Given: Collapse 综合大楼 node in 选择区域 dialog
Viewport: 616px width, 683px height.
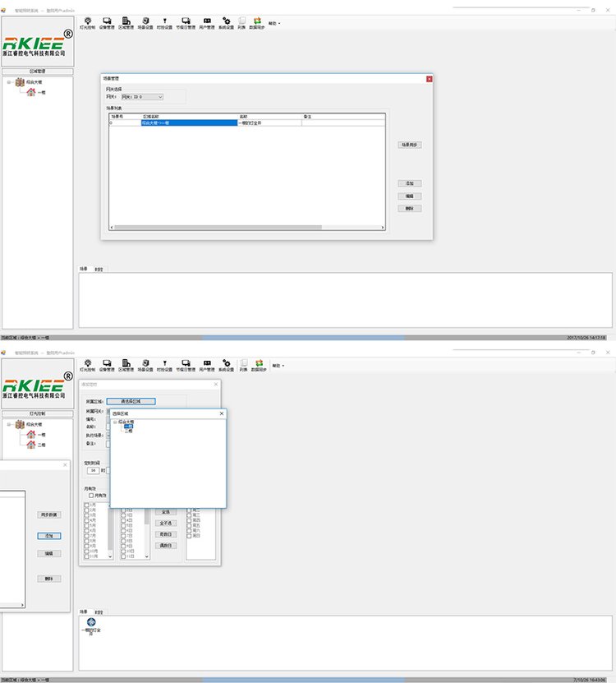Looking at the screenshot, I should click(115, 422).
